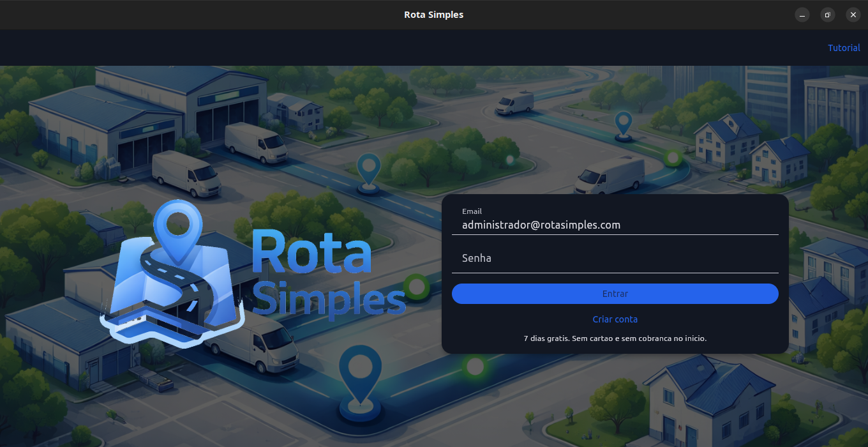Focus the Senha password field
Image resolution: width=868 pixels, height=447 pixels.
[615, 258]
